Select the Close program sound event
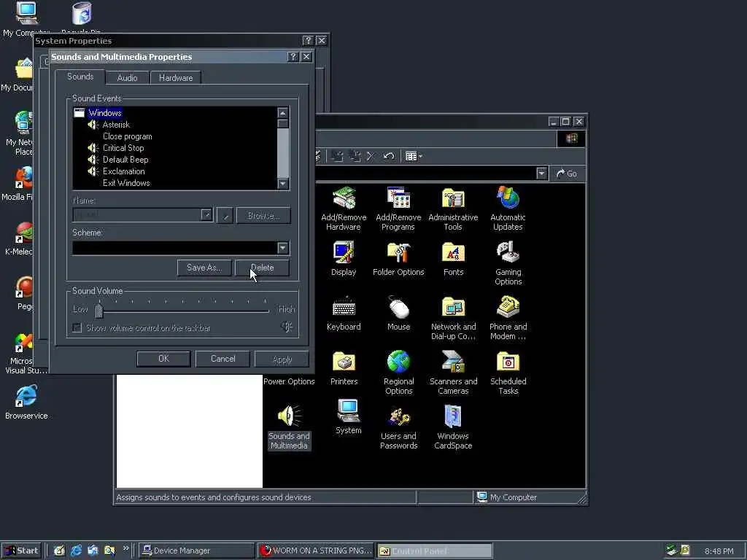747x560 pixels. point(127,136)
